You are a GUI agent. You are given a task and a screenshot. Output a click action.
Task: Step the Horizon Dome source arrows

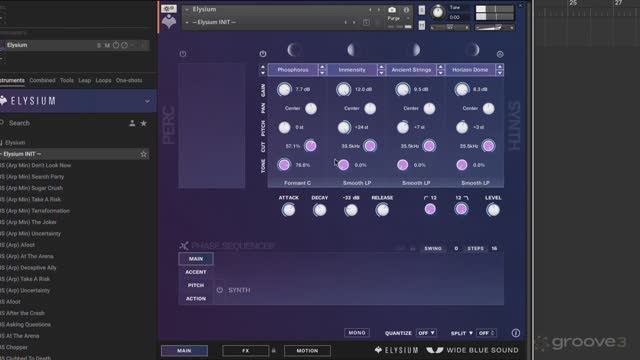tap(500, 70)
